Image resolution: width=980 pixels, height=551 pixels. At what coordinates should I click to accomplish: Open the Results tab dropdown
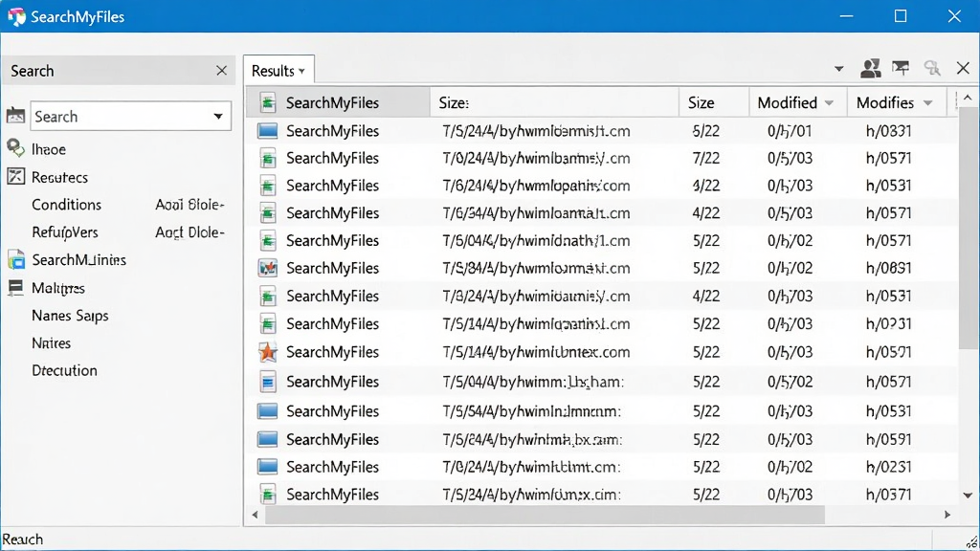[301, 71]
